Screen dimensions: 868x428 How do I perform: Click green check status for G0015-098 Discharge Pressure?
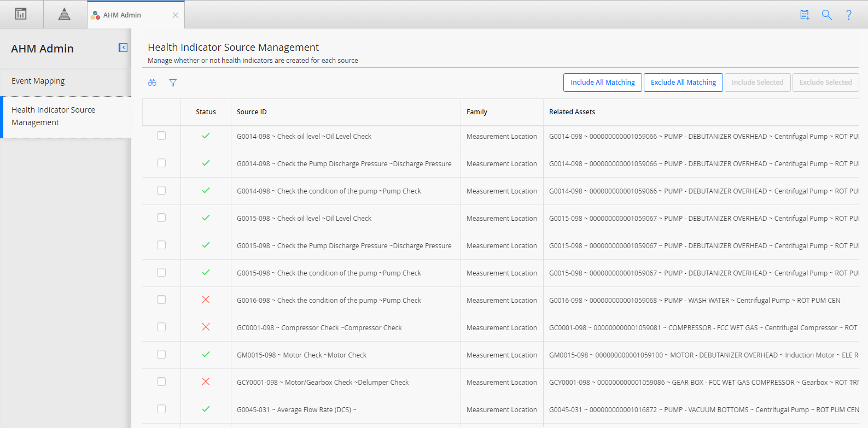point(206,245)
